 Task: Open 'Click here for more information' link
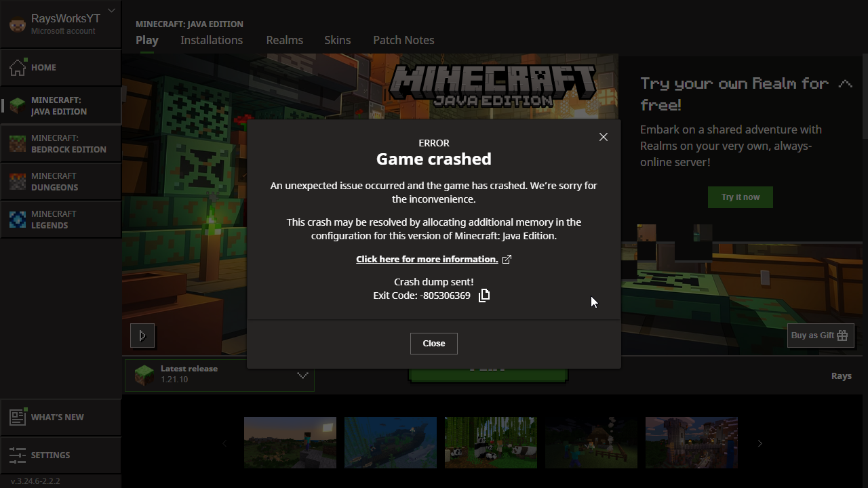(x=427, y=259)
